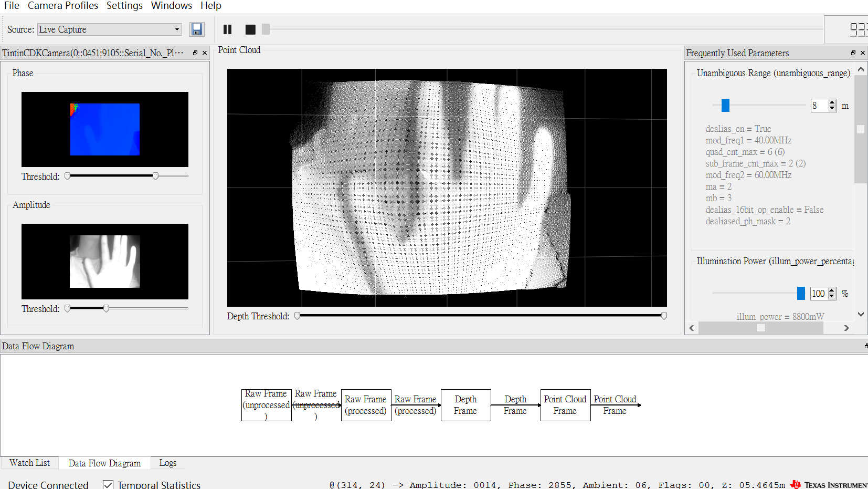The width and height of the screenshot is (868, 489).
Task: Open the Settings menu
Action: (x=124, y=6)
